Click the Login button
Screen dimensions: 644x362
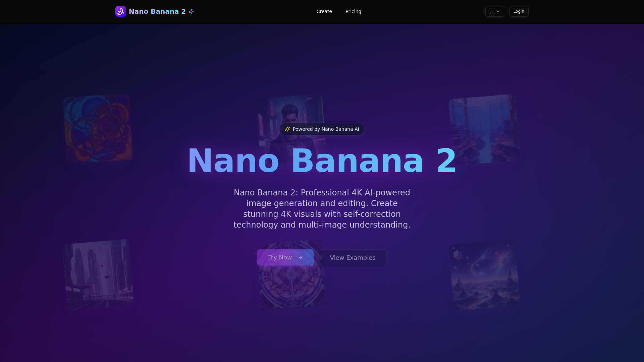(x=519, y=11)
